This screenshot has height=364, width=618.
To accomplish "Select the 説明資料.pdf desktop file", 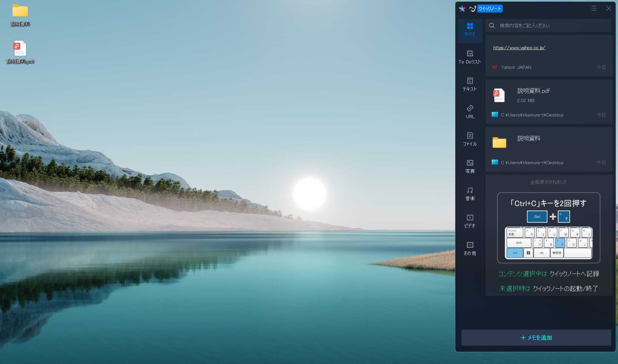I will coord(20,52).
